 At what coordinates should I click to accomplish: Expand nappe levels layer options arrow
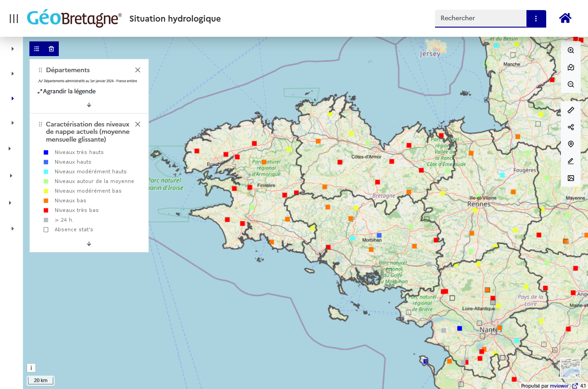89,244
